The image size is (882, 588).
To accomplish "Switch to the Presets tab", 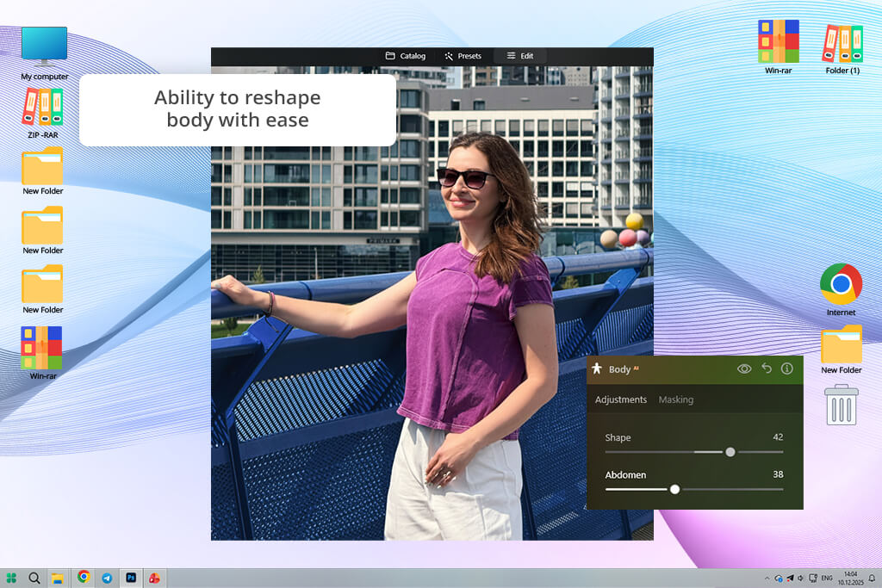I will (463, 56).
